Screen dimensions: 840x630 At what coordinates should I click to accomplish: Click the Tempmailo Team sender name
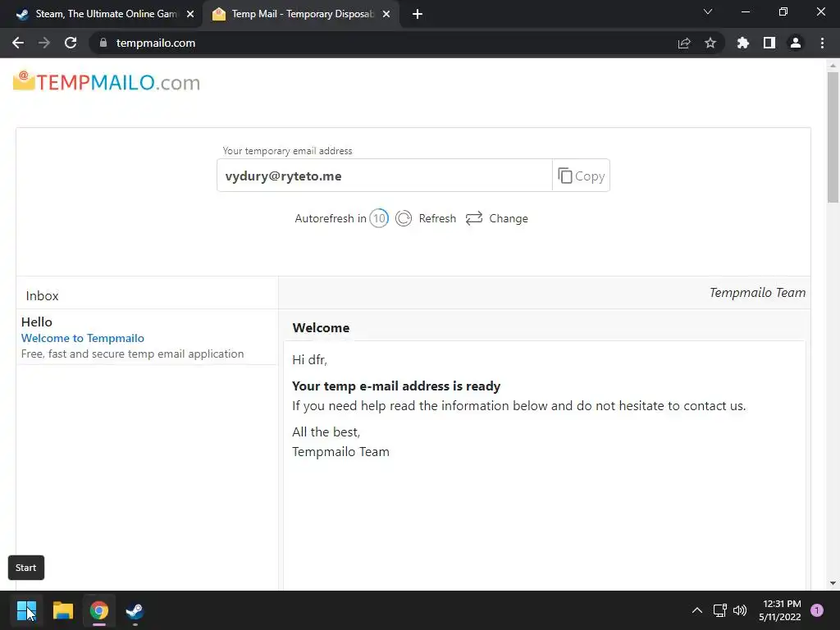point(757,293)
